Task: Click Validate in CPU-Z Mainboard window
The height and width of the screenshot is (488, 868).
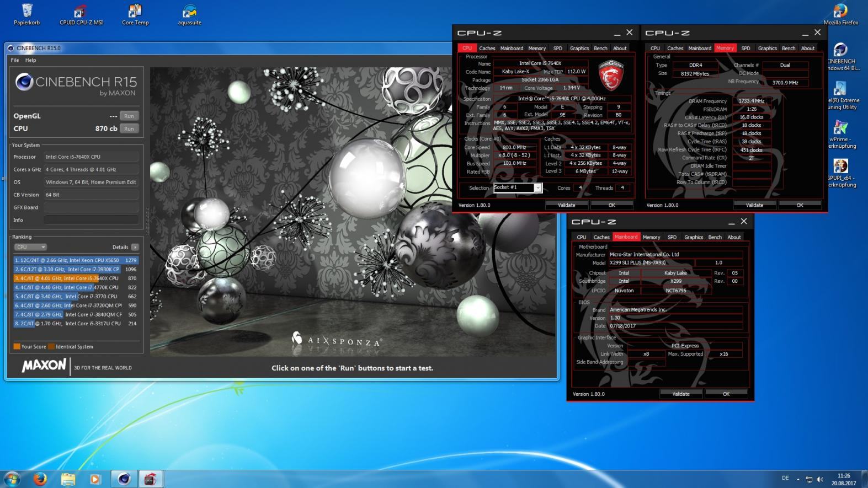Action: [681, 394]
